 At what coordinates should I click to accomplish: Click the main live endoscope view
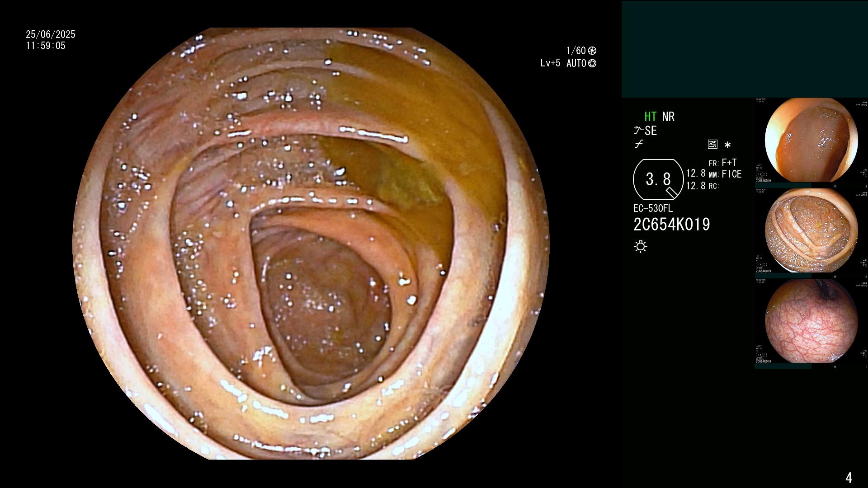click(x=311, y=244)
